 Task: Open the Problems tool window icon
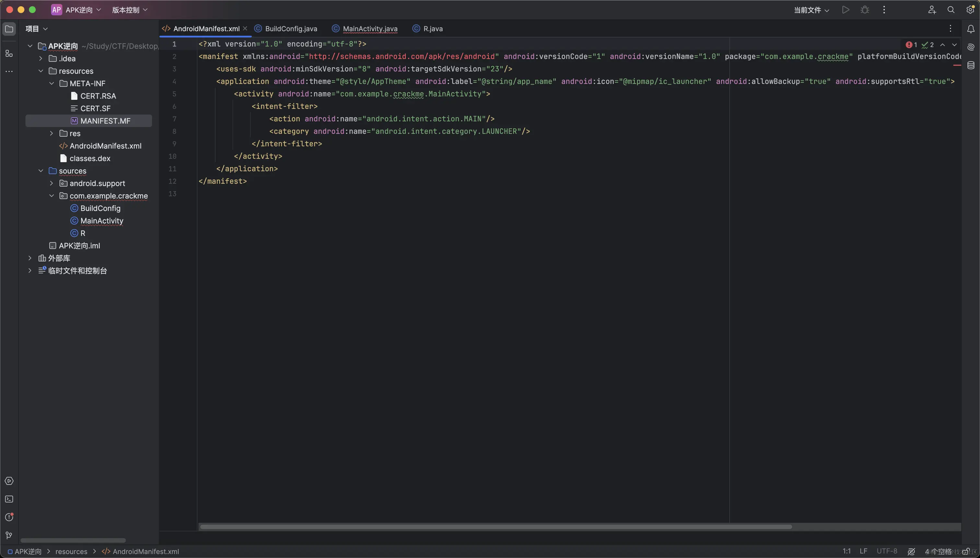tap(9, 517)
